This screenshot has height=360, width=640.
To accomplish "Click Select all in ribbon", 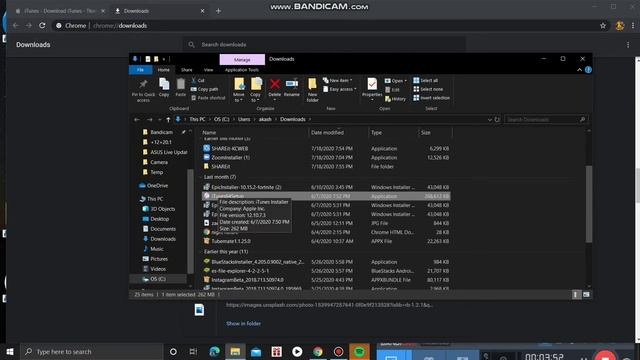I will (x=425, y=80).
